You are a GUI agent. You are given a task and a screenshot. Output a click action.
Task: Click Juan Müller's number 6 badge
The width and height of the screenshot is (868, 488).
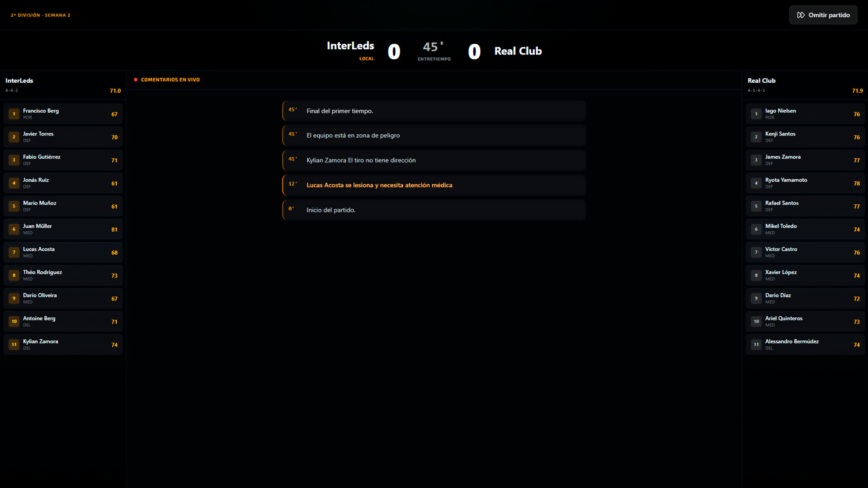[x=14, y=229]
